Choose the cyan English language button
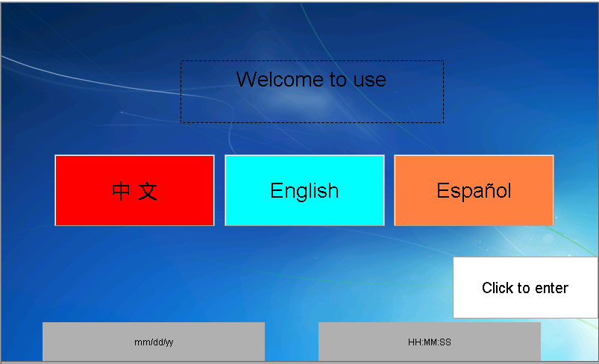This screenshot has height=364, width=599. pos(304,190)
